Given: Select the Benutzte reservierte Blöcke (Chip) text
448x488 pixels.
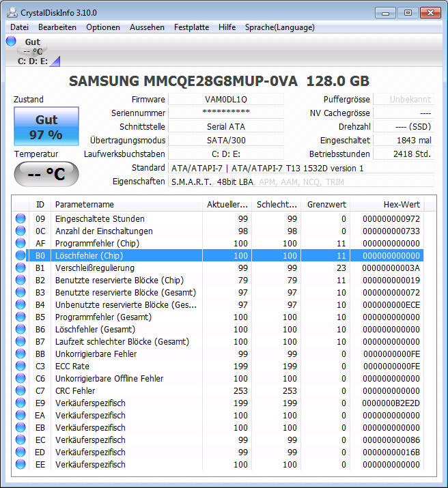Looking at the screenshot, I should point(120,280).
